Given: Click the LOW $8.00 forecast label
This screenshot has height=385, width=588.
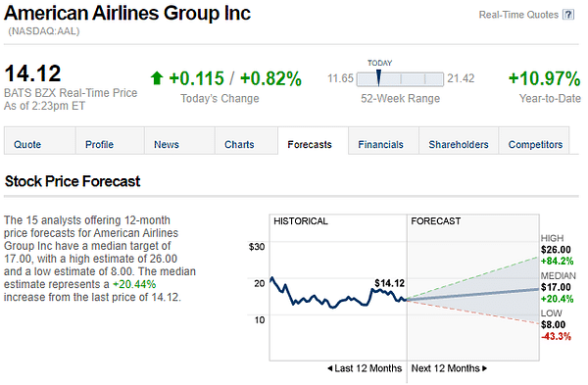Looking at the screenshot, I should [x=556, y=324].
